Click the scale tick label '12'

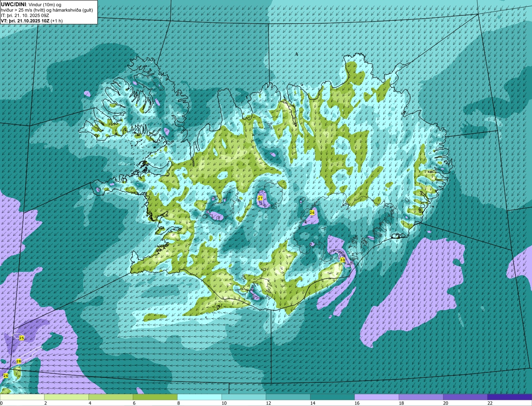pyautogui.click(x=268, y=403)
